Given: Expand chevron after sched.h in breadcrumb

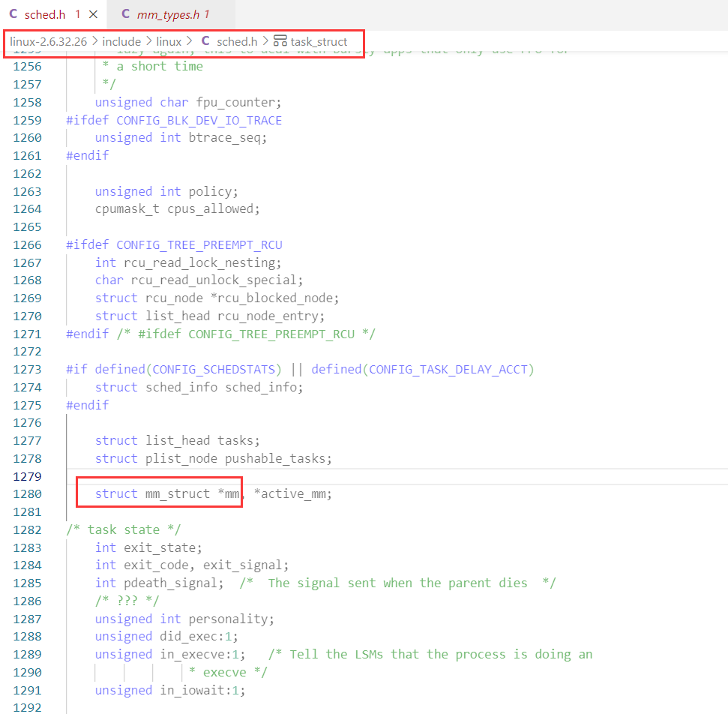Looking at the screenshot, I should coord(265,42).
